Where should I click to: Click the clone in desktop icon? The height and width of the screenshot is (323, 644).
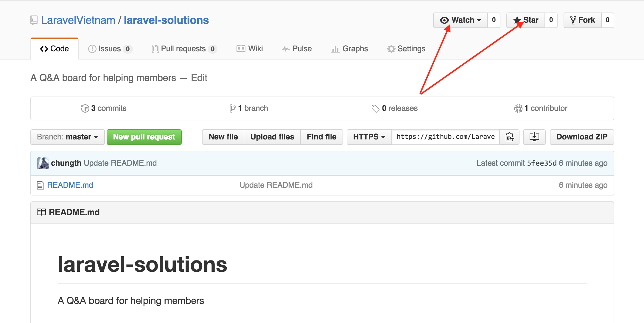click(x=534, y=137)
